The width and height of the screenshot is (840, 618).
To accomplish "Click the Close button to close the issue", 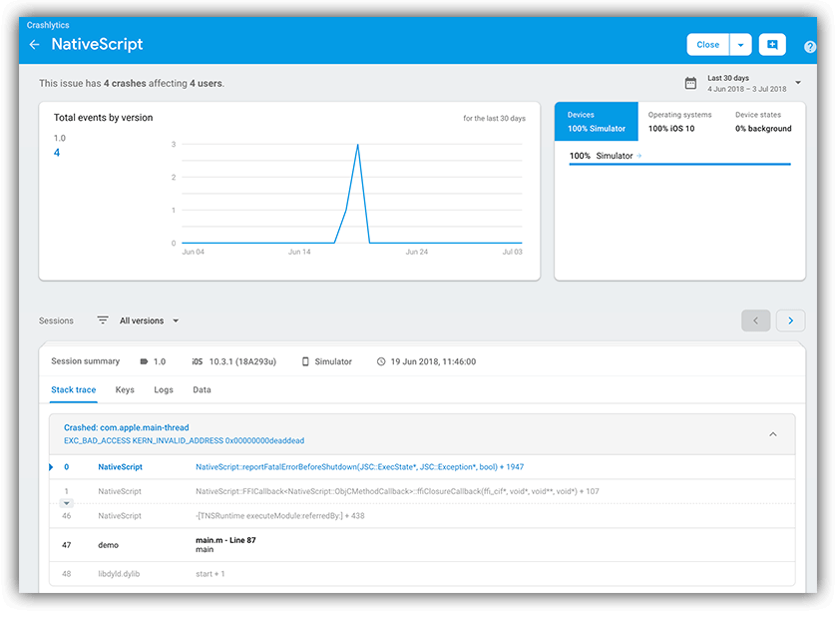I will point(707,44).
